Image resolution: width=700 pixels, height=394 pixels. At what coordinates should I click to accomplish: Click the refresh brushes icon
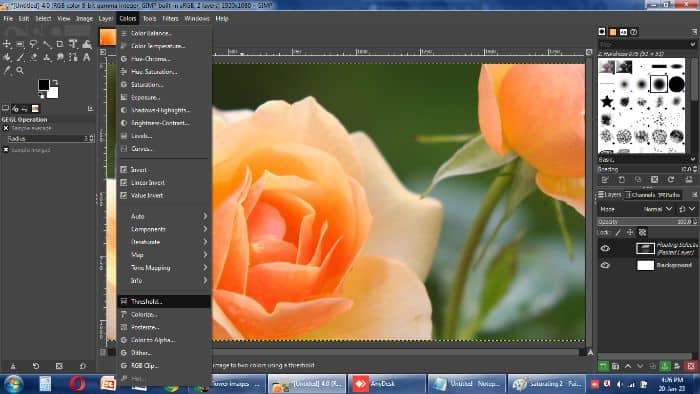point(671,179)
